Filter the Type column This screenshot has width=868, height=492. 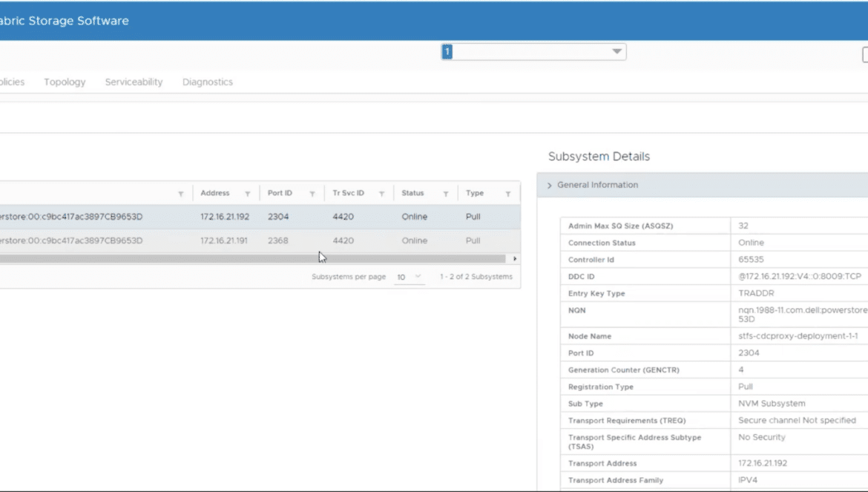coord(507,194)
